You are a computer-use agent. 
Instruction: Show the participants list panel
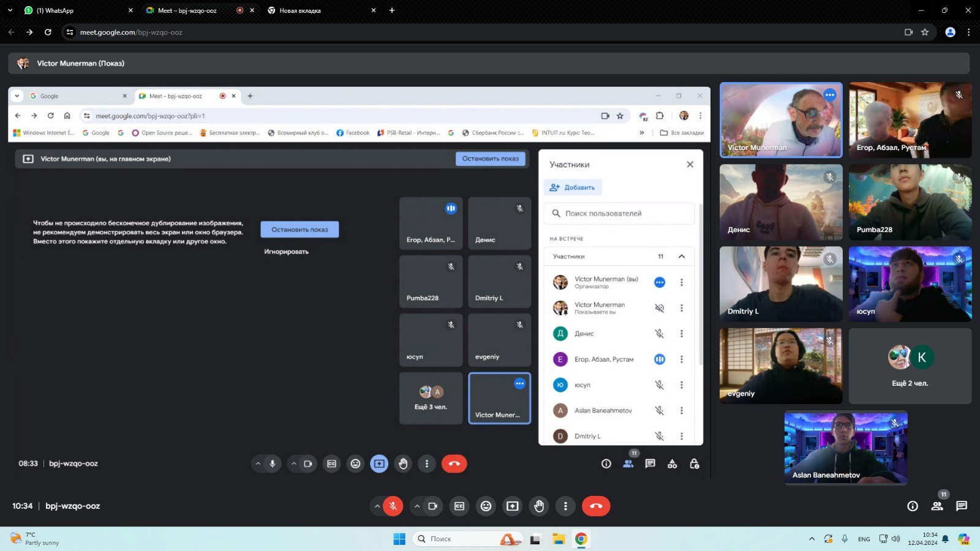tap(937, 506)
